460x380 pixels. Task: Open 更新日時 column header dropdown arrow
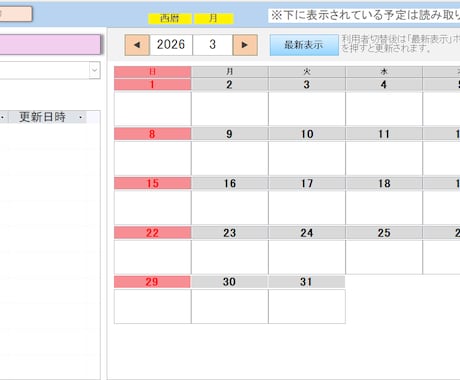[81, 117]
